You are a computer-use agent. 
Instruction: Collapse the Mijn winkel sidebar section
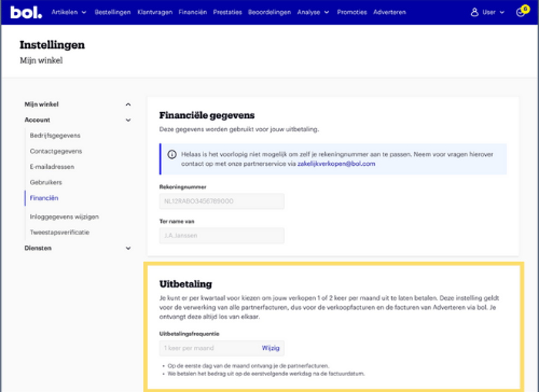click(128, 105)
